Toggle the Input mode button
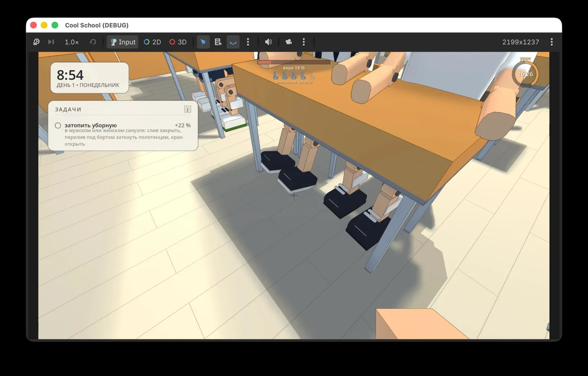The width and height of the screenshot is (588, 376). click(123, 42)
